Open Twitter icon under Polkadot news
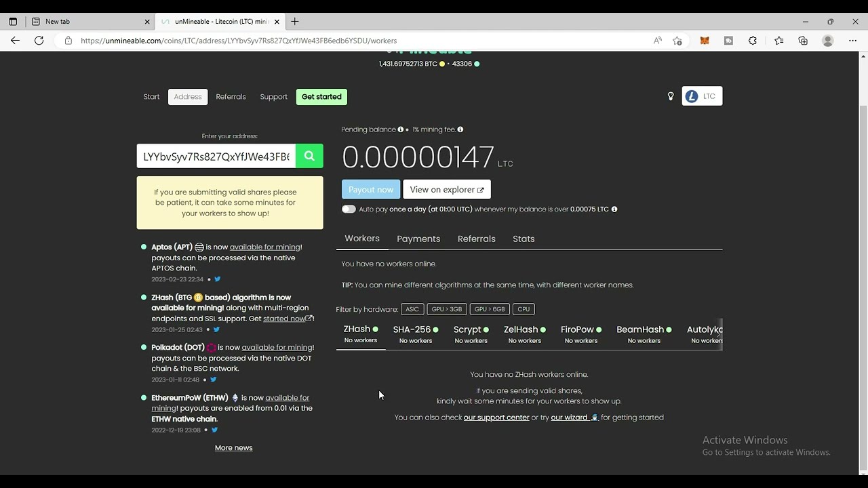Image resolution: width=868 pixels, height=488 pixels. (x=213, y=380)
